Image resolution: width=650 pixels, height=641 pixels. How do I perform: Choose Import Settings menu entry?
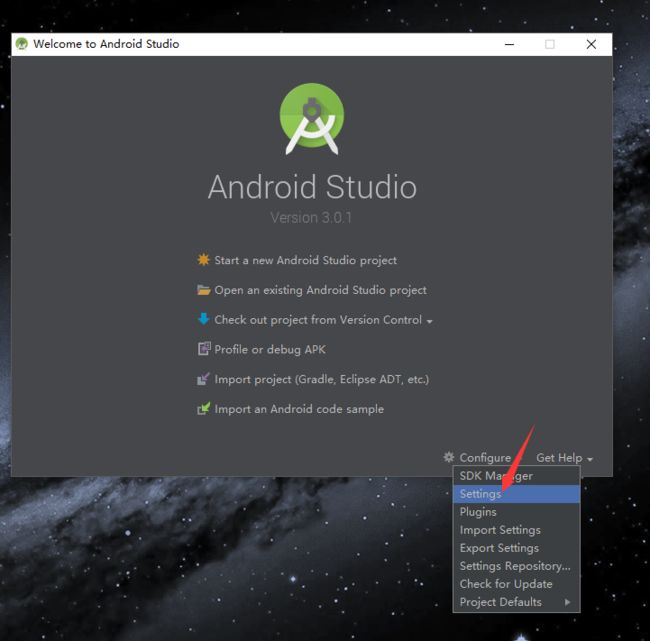[x=516, y=530]
